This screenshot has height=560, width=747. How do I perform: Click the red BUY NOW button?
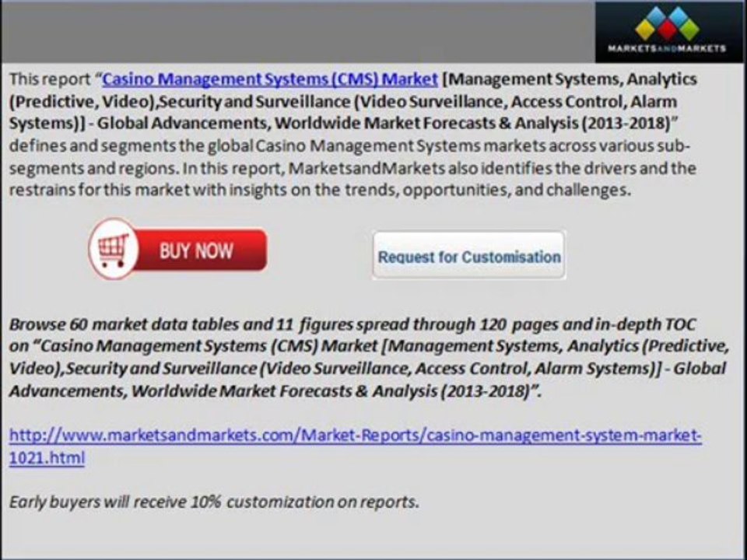point(177,249)
